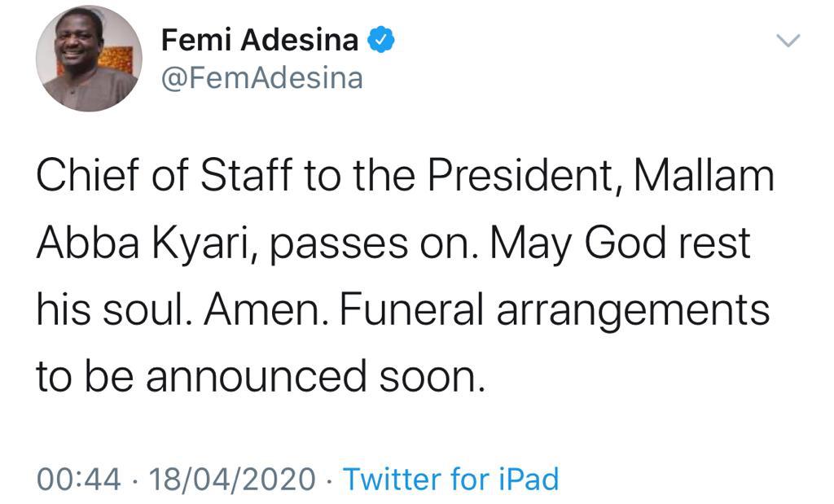Click the tweet line starting 'his soul. Amen.'
Image resolution: width=834 pixels, height=504 pixels.
coord(402,310)
